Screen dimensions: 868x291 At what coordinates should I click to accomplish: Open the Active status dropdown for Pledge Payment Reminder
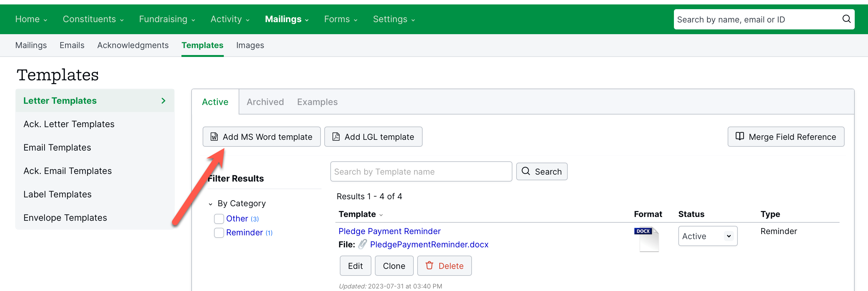[x=708, y=236]
